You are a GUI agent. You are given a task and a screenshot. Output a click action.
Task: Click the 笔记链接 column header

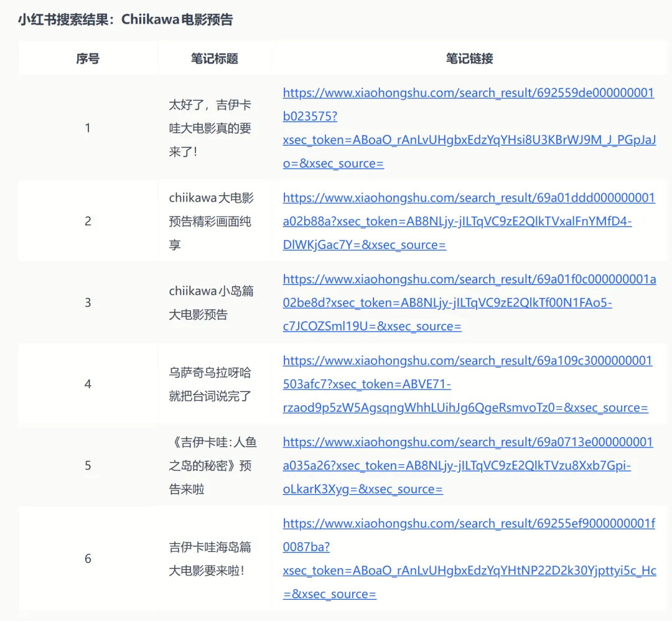point(469,58)
